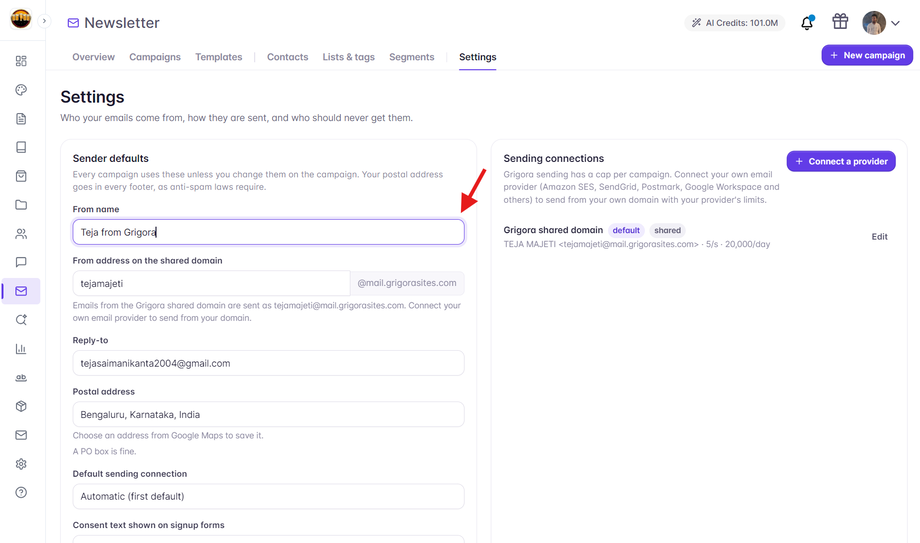
Task: Open the analytics bar chart icon
Action: coord(21,349)
